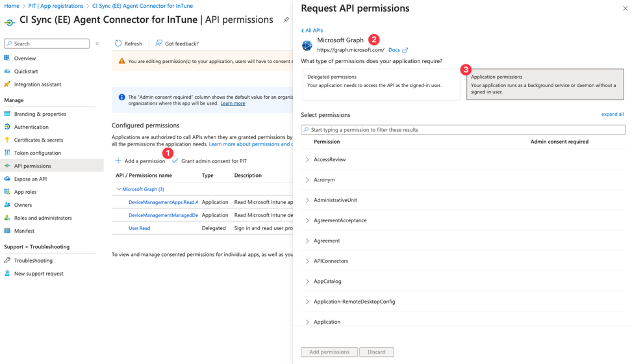Click the Token configuration icon
The image size is (632, 364).
7,153
